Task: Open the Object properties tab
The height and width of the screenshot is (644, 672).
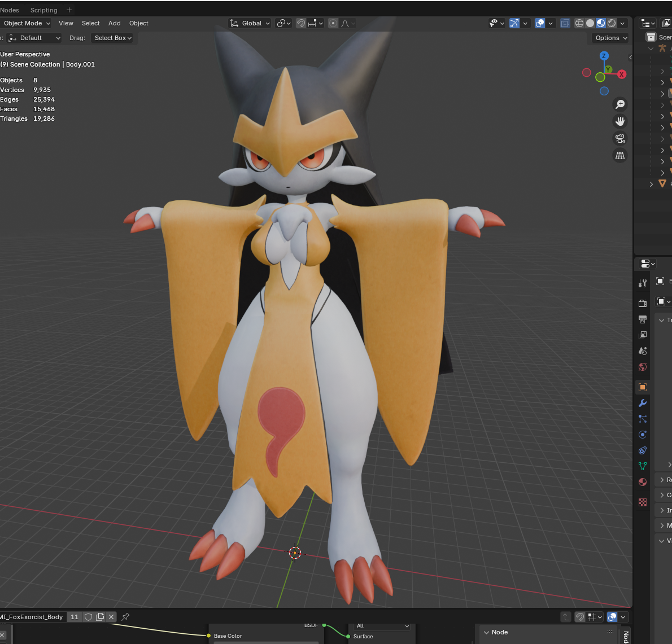Action: click(x=643, y=387)
